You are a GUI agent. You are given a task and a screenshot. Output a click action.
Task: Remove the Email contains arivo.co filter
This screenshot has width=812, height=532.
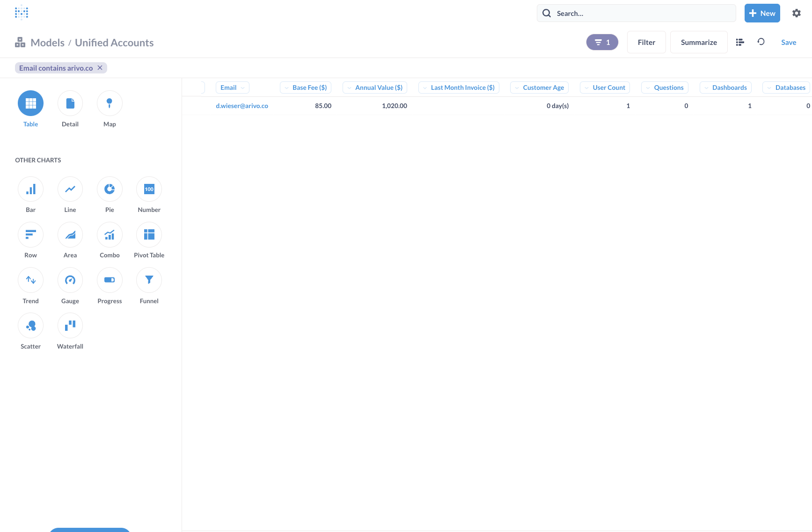(x=100, y=67)
